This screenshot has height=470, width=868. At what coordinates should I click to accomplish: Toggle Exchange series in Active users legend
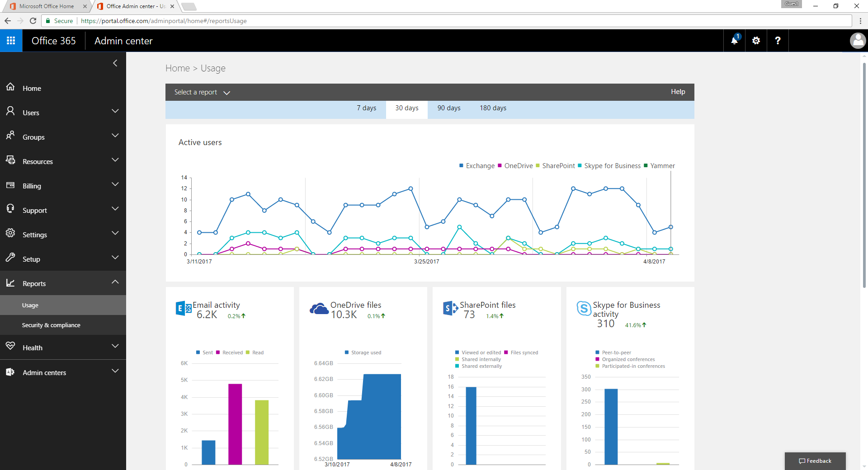click(x=476, y=166)
